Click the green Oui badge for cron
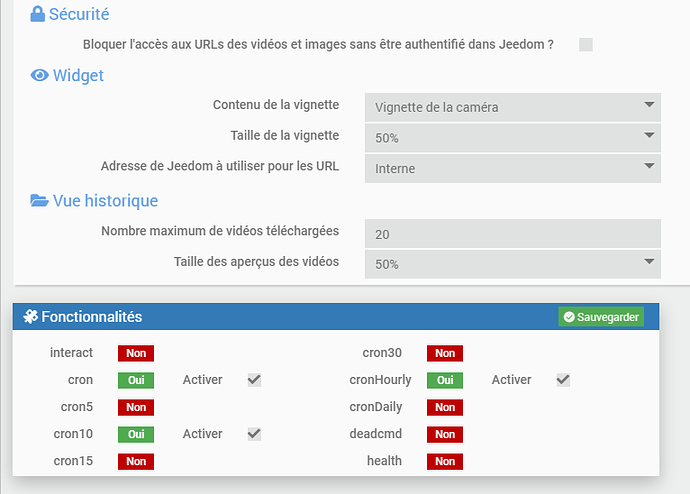 click(136, 380)
